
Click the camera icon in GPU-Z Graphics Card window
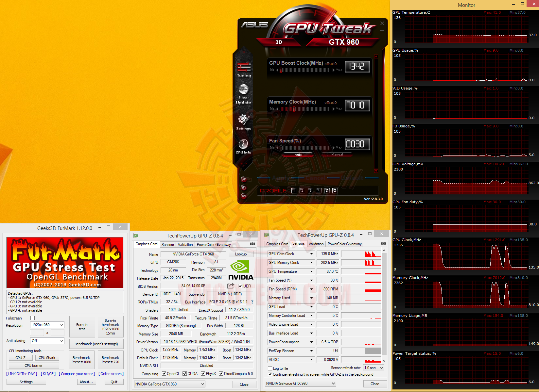(252, 244)
